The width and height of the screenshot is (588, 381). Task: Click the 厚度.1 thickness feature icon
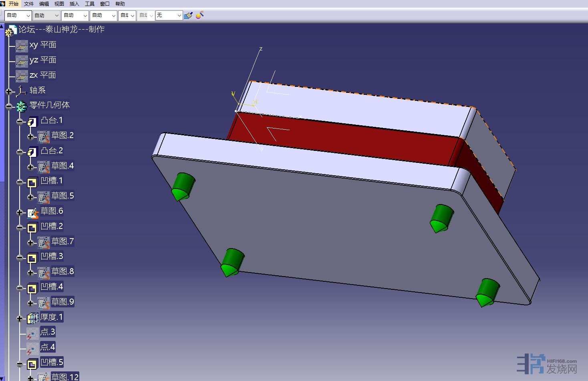click(32, 318)
